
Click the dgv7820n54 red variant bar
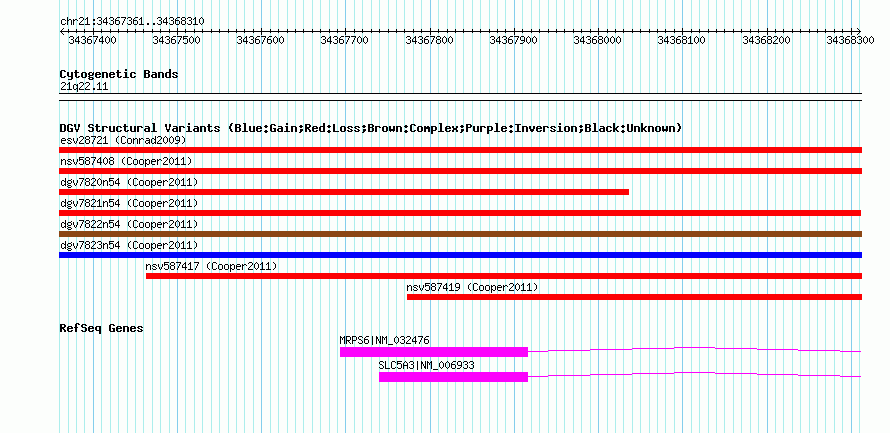click(344, 192)
